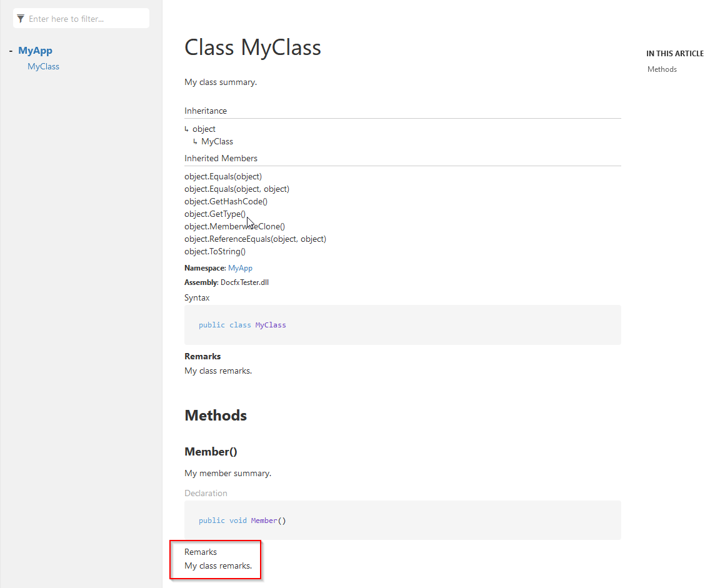The height and width of the screenshot is (588, 715).
Task: Click object.Equals(object) member
Action: (x=223, y=176)
